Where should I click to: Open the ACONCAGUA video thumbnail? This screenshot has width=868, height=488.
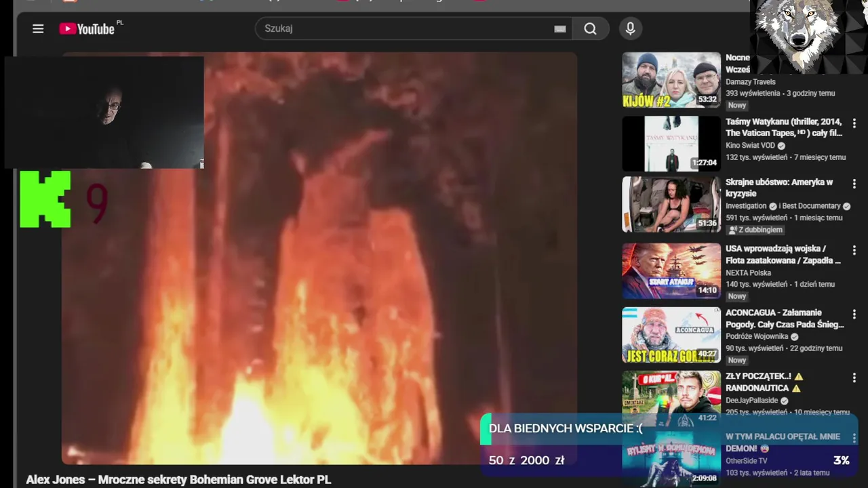tap(671, 335)
